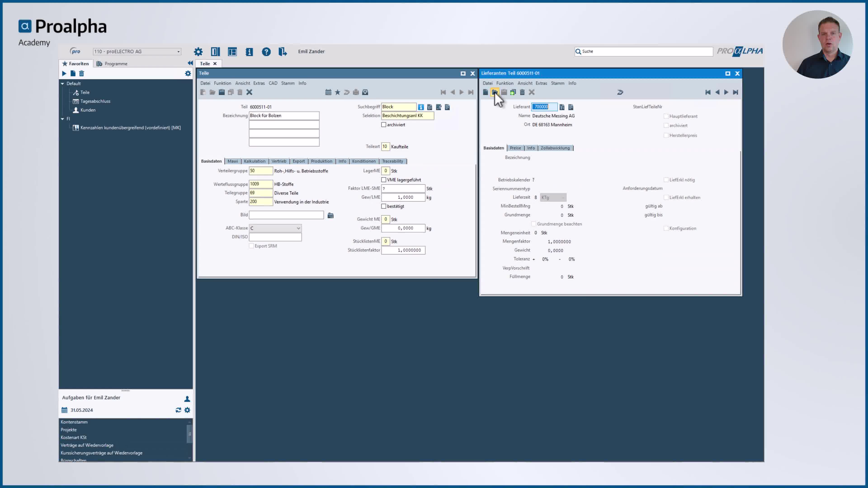The width and height of the screenshot is (868, 488).
Task: Go to the first record in the Lieferanten window
Action: [x=708, y=92]
